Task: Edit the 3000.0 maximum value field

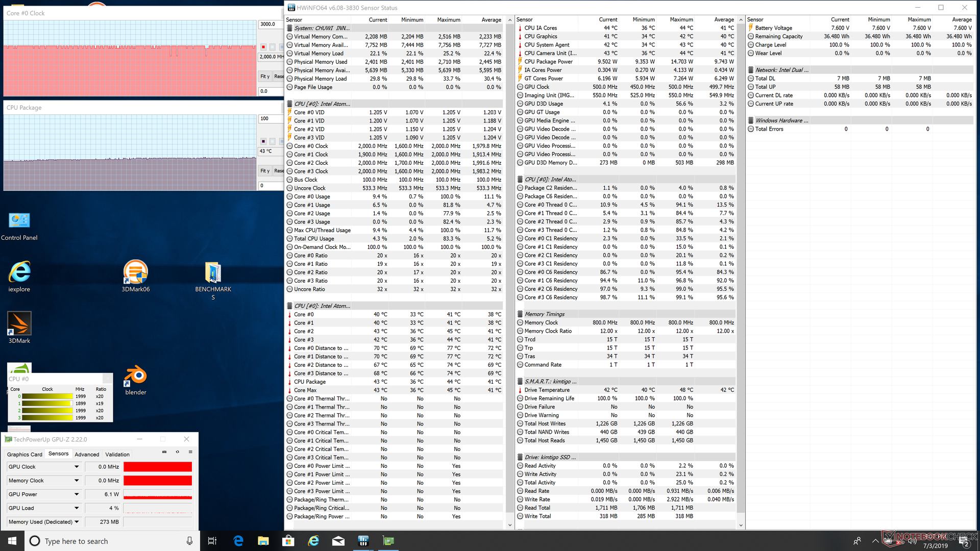Action: 271,24
